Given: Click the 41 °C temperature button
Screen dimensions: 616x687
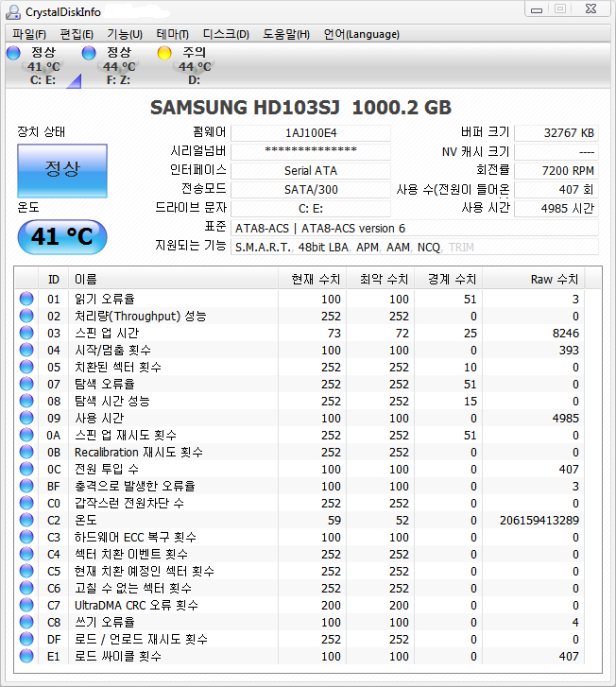Looking at the screenshot, I should click(62, 237).
